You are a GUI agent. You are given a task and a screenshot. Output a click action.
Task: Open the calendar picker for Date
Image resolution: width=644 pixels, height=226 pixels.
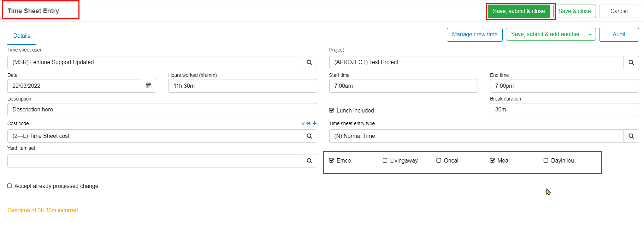148,86
